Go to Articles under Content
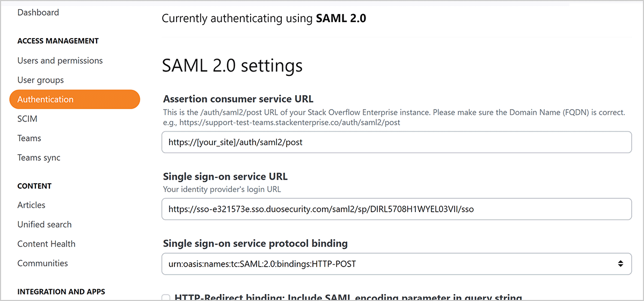The width and height of the screenshot is (644, 301). (x=31, y=205)
